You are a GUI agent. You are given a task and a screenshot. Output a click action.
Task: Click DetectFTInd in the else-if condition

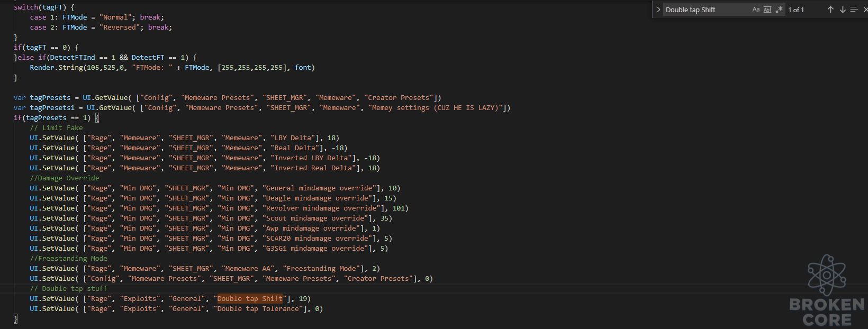click(73, 58)
